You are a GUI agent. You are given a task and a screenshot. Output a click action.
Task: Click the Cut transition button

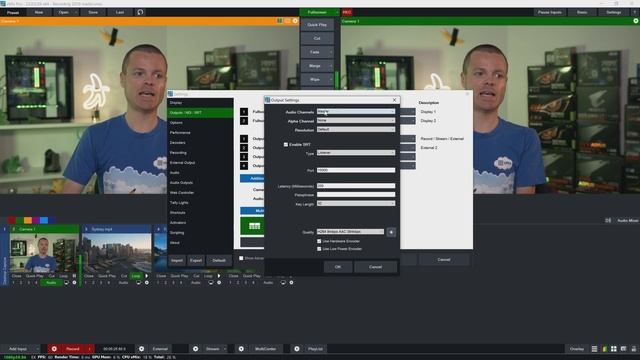(x=317, y=38)
